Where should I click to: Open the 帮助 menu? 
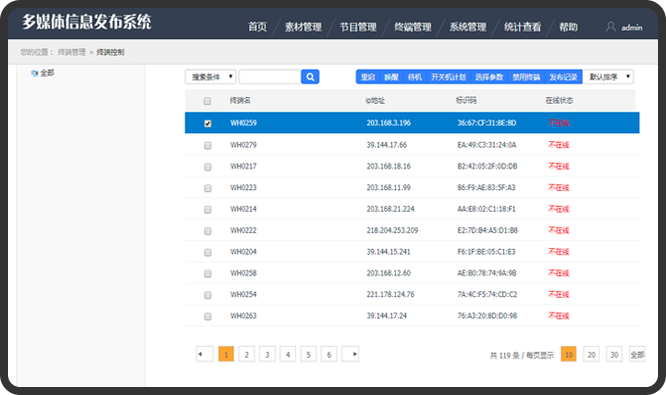[x=568, y=27]
